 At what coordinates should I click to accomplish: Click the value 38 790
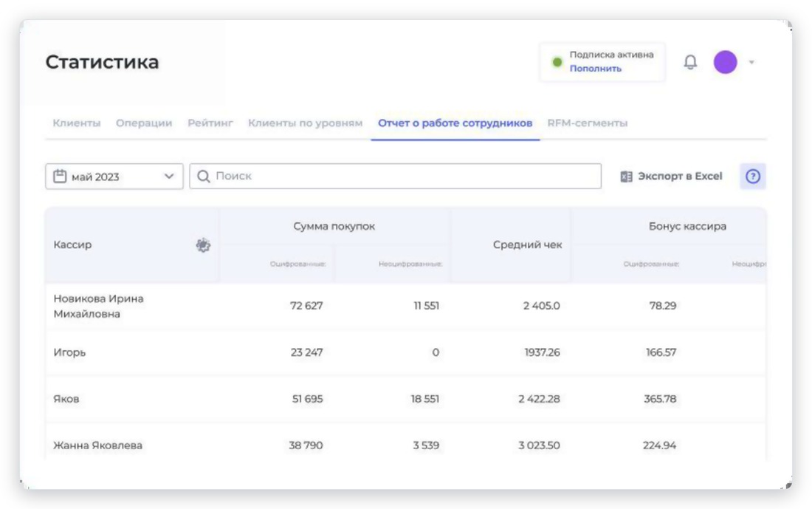coord(306,445)
